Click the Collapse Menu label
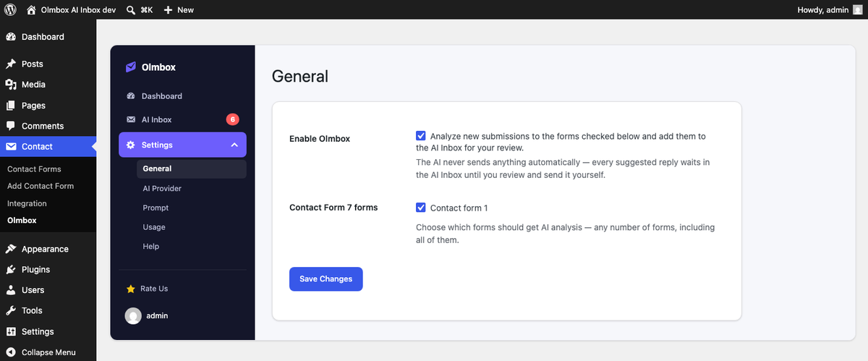 pos(48,352)
